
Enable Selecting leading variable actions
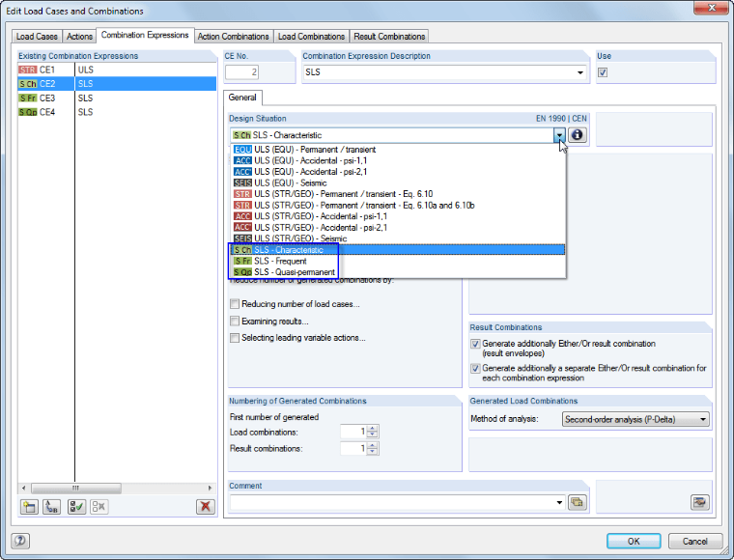tap(235, 338)
